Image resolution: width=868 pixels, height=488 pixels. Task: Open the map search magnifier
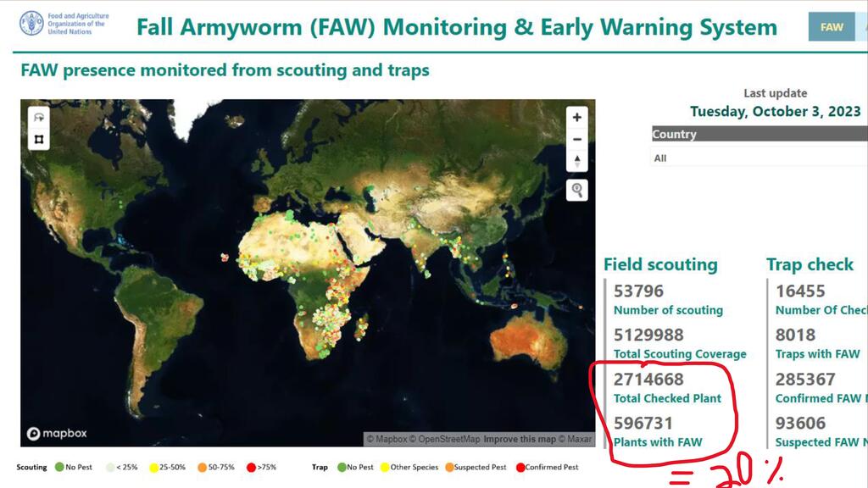click(577, 190)
